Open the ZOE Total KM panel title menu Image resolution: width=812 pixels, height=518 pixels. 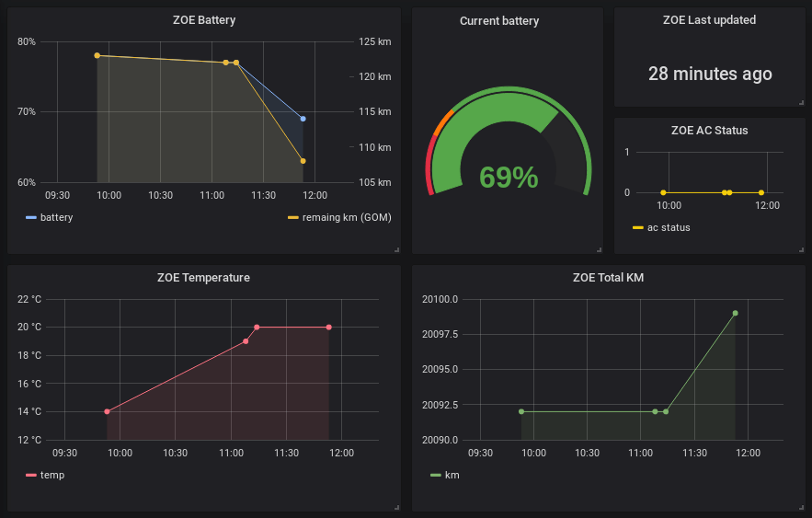coord(608,278)
